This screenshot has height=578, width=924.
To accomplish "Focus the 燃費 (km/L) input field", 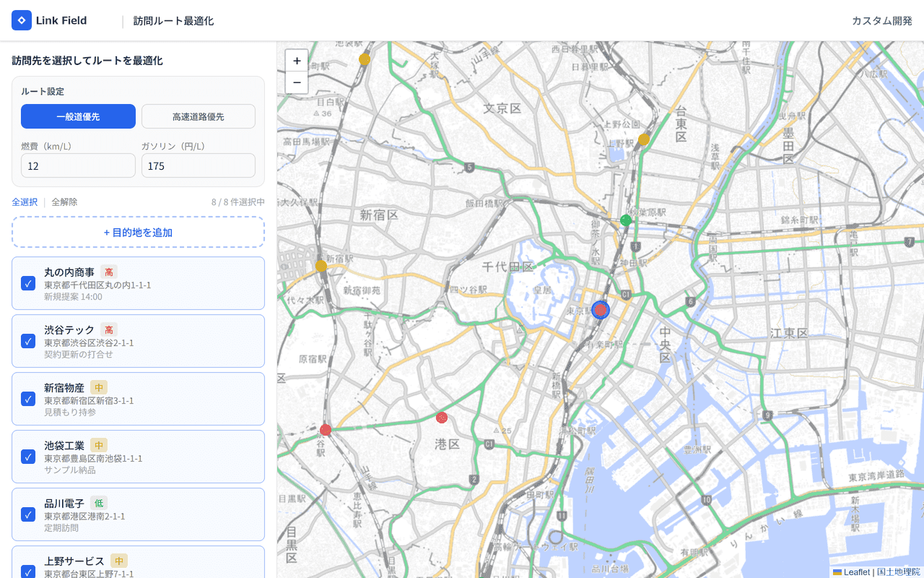I will [x=78, y=165].
